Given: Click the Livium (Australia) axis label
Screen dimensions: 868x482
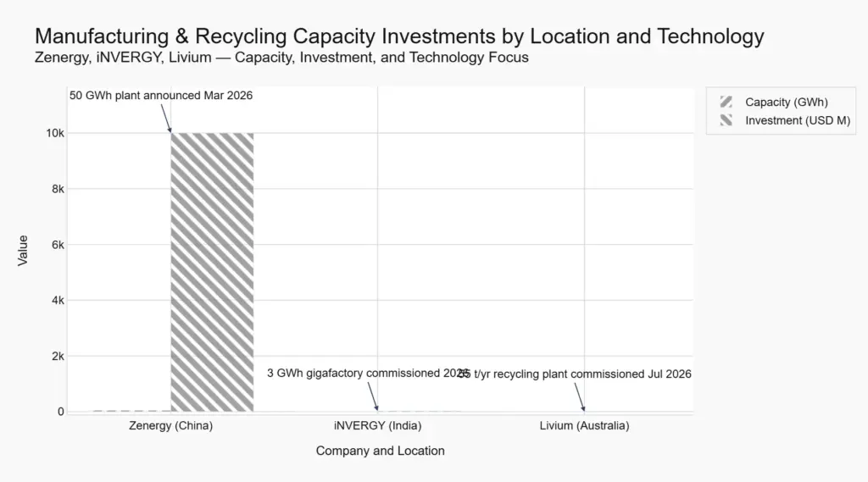Looking at the screenshot, I should (585, 425).
